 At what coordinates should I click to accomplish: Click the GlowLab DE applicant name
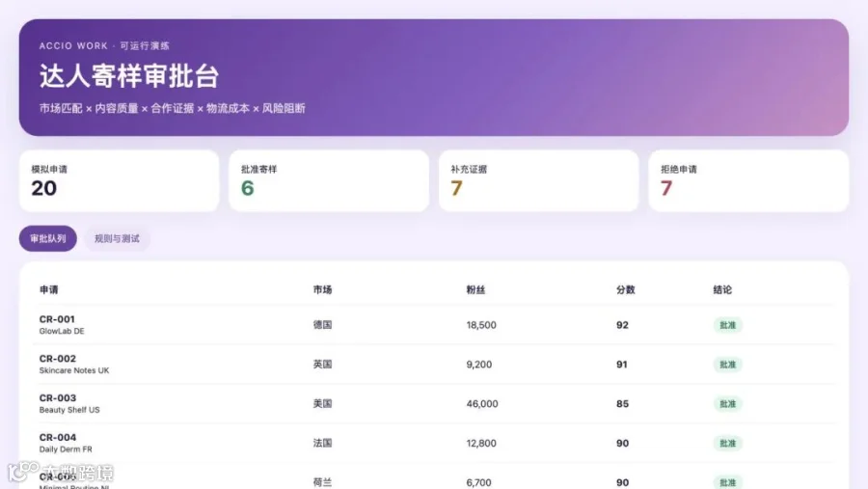tap(62, 331)
